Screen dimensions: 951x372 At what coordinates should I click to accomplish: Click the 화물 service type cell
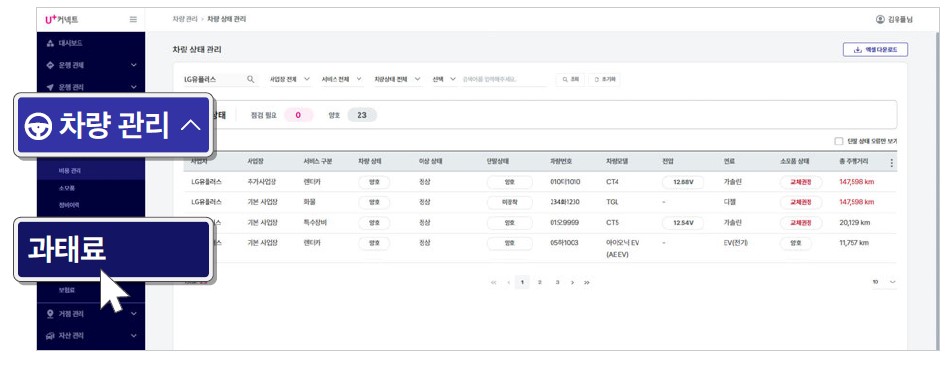[x=309, y=201]
